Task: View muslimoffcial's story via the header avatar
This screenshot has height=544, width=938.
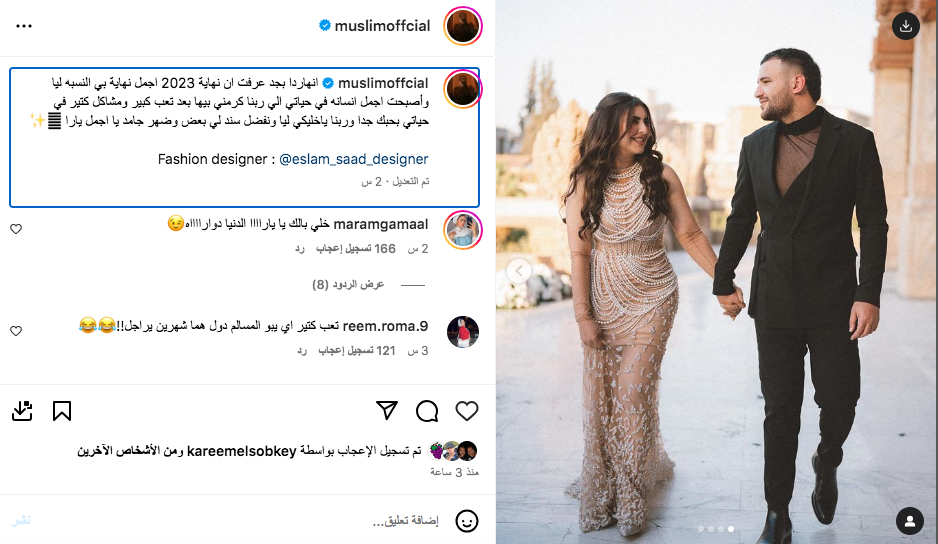Action: tap(463, 26)
